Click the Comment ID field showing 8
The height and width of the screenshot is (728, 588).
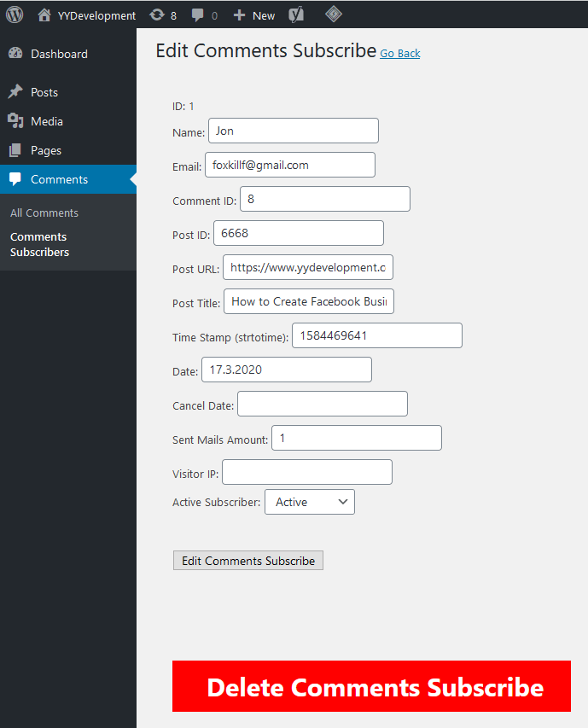coord(325,199)
